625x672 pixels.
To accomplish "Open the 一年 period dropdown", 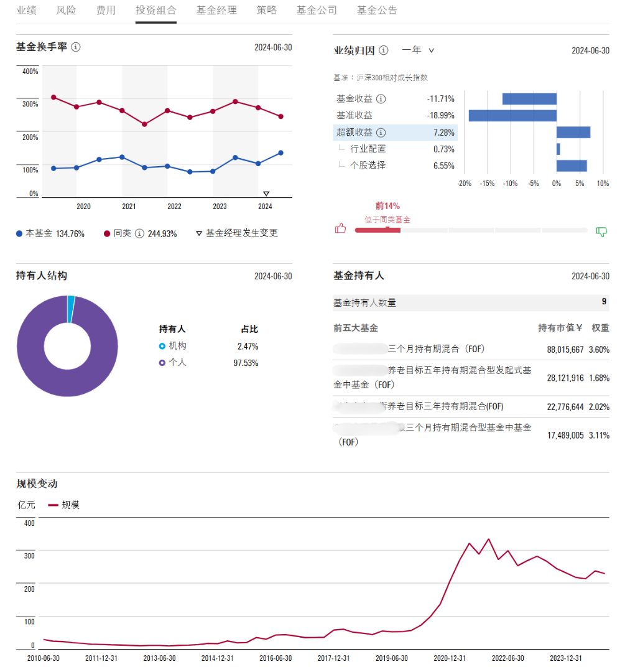I will [x=418, y=50].
